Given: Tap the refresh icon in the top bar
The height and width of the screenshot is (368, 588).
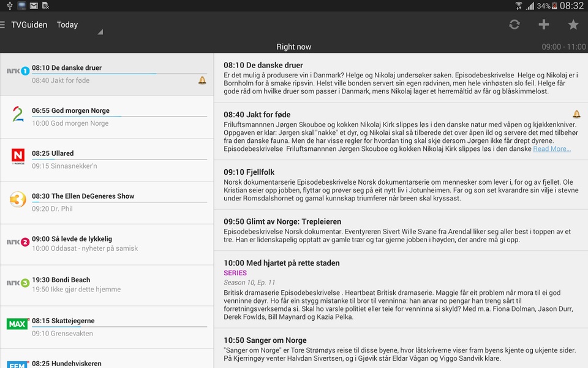Looking at the screenshot, I should (x=514, y=25).
